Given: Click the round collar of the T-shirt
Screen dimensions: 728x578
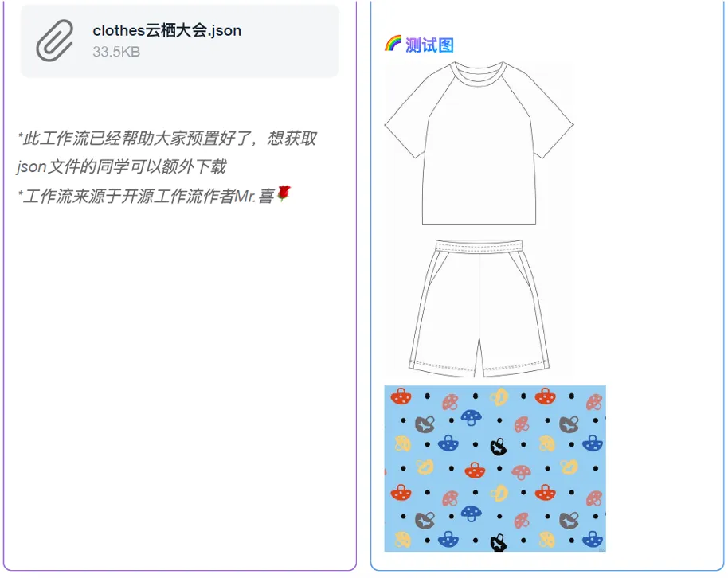Looking at the screenshot, I should click(479, 73).
